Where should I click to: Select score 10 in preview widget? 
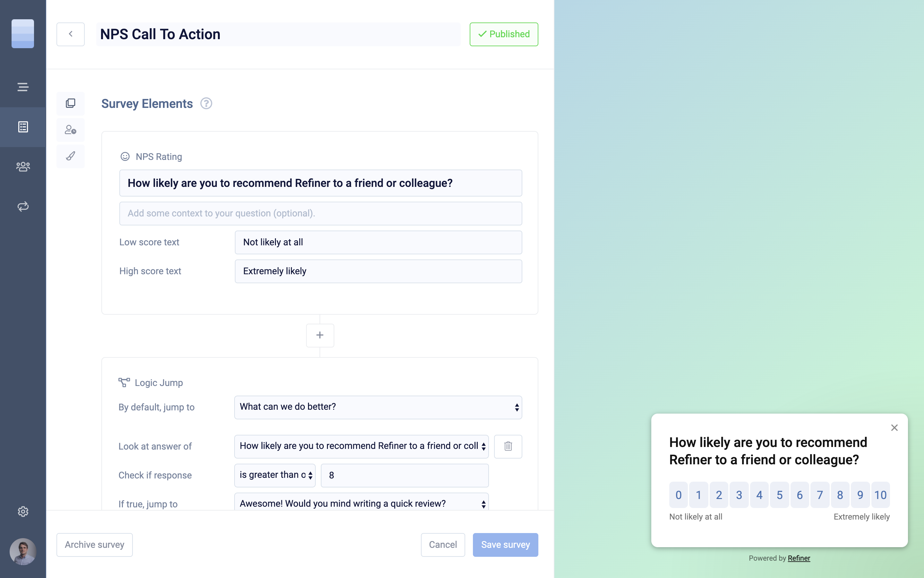(881, 495)
